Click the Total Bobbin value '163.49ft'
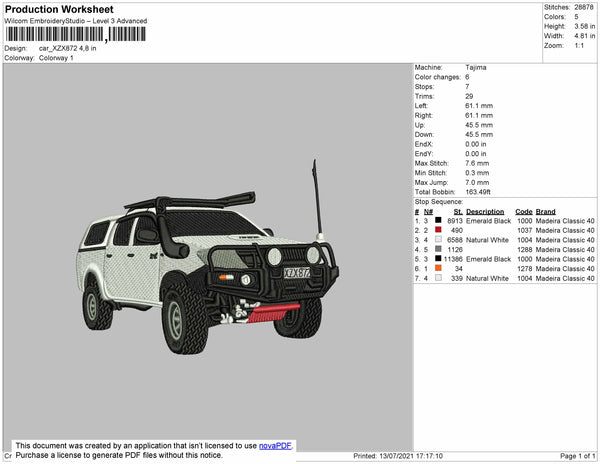Viewport: 600px width, 464px height. pos(478,192)
